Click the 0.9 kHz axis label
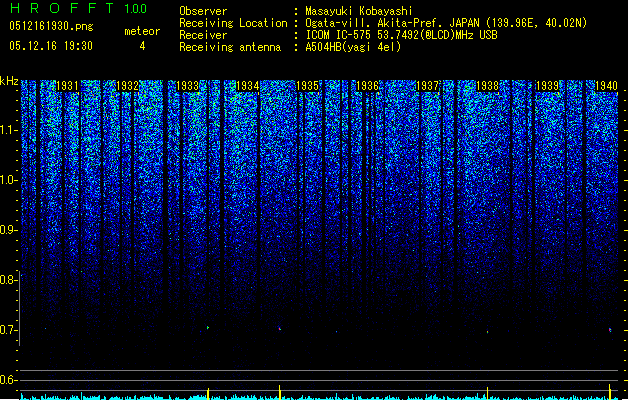Screen dimensions: 629x400 9,230
